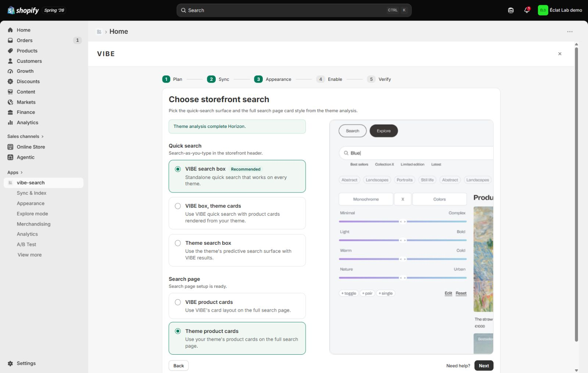This screenshot has height=373, width=588.
Task: Click the Online Store icon
Action: tap(10, 147)
